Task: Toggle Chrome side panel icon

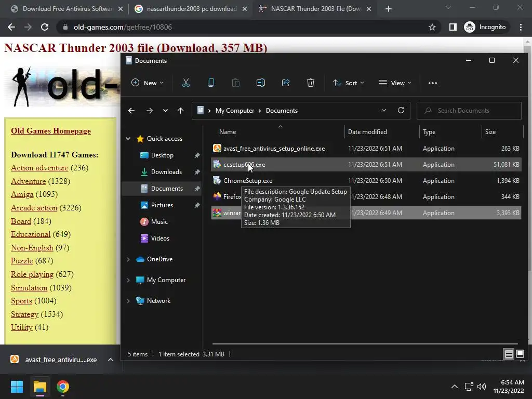Action: (453, 27)
